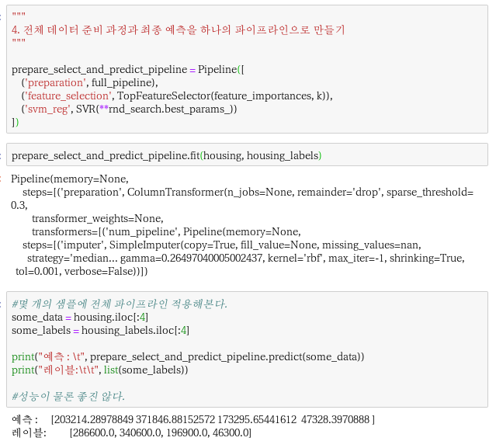Screen dimensions: 496x448
Task: Click the opening triple quotes of the docstring
Action: tap(19, 16)
